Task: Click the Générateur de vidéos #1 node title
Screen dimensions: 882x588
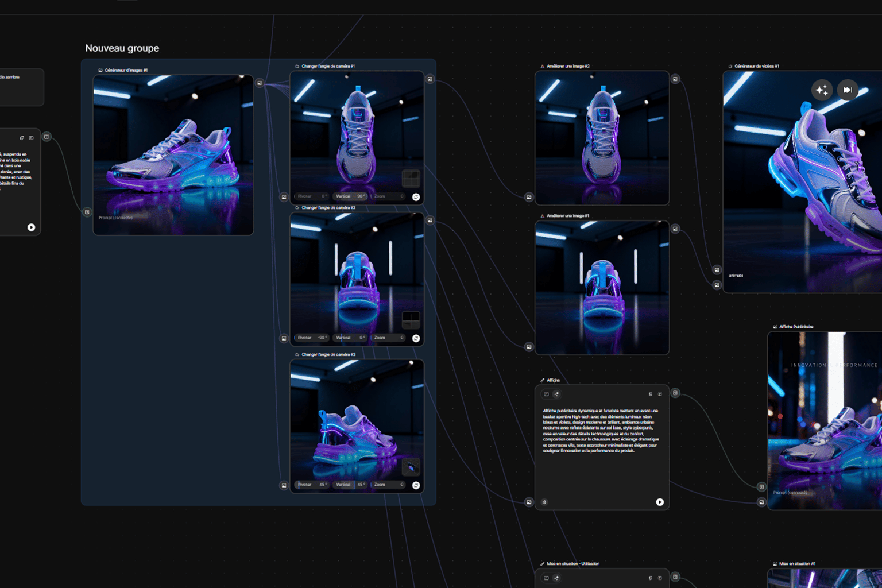Action: pos(757,66)
